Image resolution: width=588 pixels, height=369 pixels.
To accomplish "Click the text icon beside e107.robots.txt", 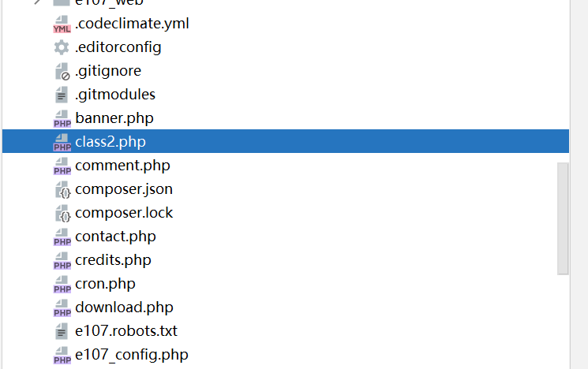I will pos(62,332).
